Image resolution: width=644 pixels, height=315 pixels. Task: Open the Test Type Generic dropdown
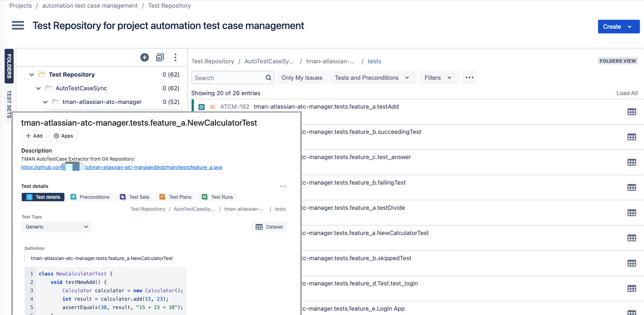57,227
